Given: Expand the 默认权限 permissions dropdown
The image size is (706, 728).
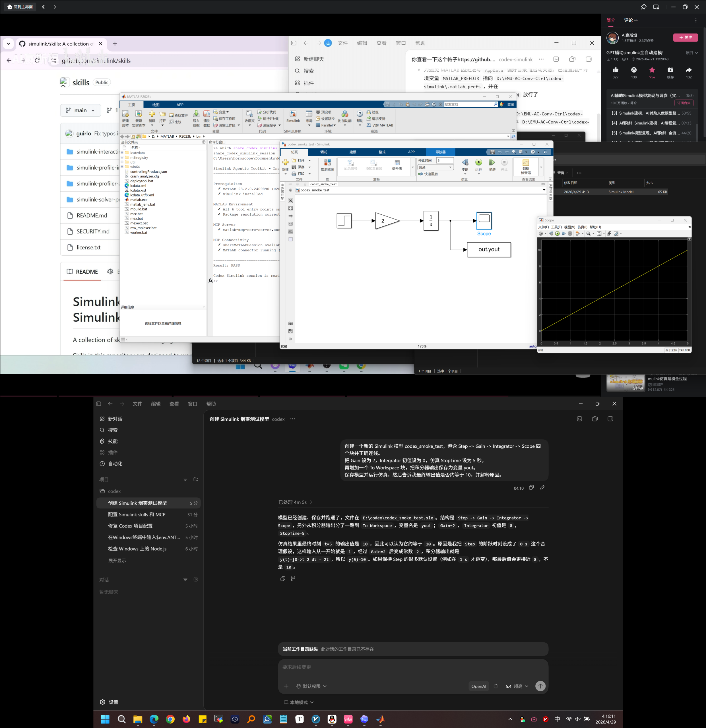Looking at the screenshot, I should [311, 686].
